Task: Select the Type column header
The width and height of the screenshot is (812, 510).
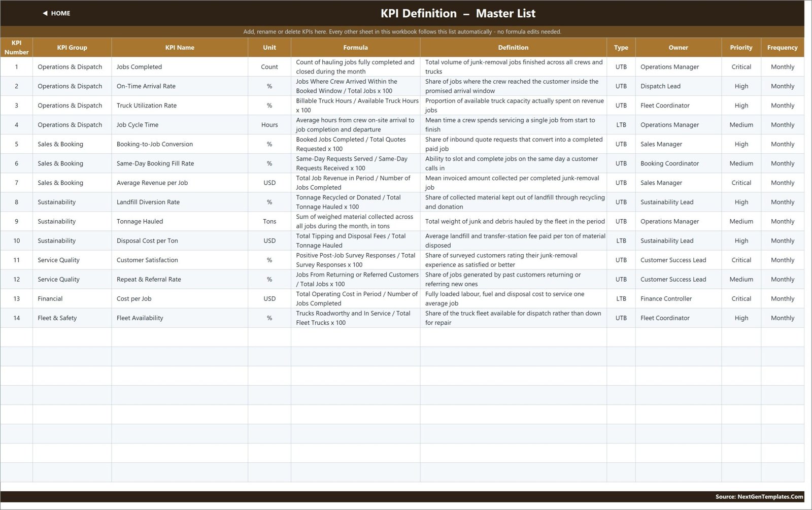Action: pyautogui.click(x=621, y=47)
